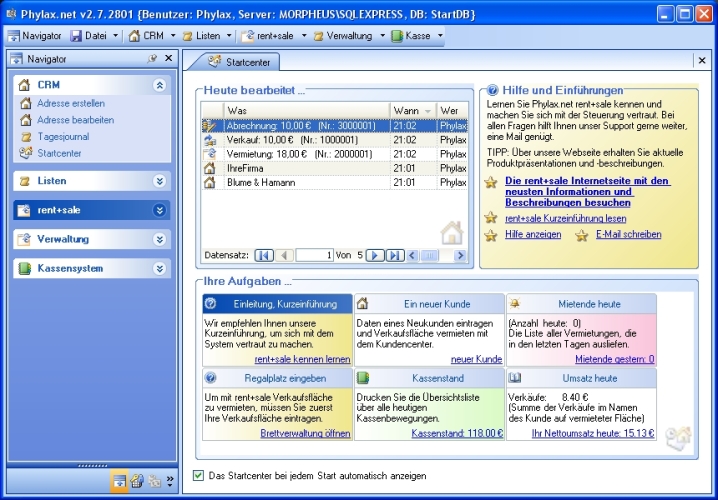Click the Kasse icon in toolbar
Viewport: 718px width, 500px height.
coord(397,36)
